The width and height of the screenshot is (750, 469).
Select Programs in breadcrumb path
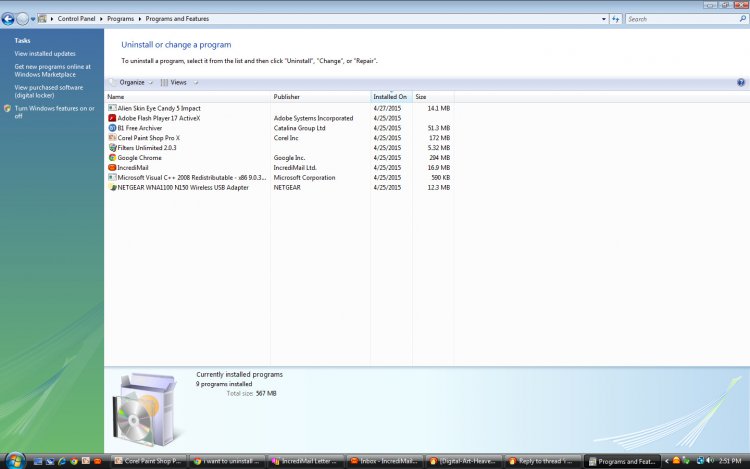tap(121, 19)
